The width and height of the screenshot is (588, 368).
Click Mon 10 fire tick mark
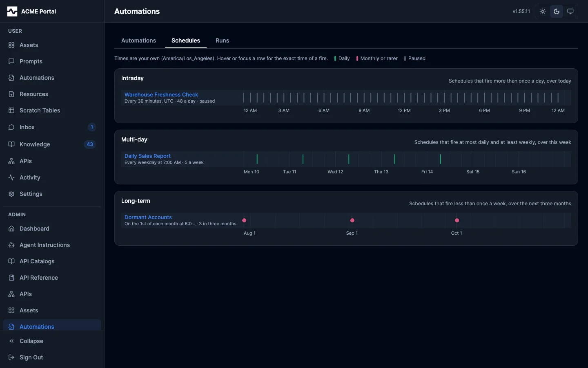click(257, 159)
